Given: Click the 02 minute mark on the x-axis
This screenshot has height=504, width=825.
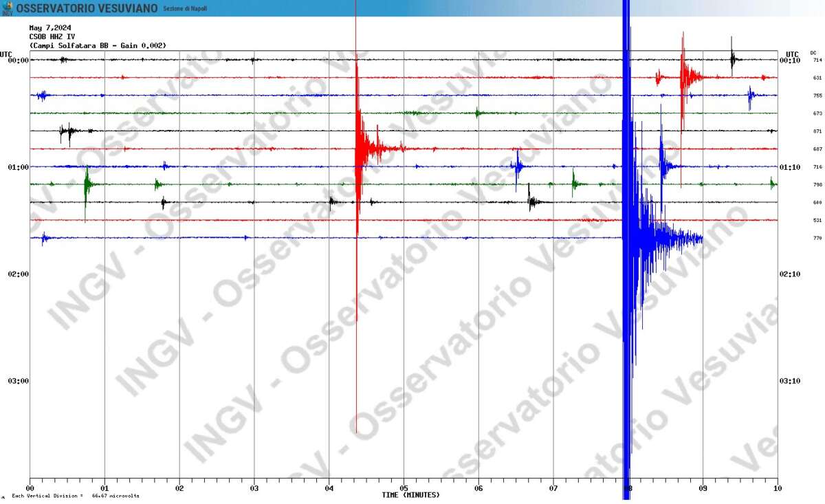Looking at the screenshot, I should click(x=179, y=489).
